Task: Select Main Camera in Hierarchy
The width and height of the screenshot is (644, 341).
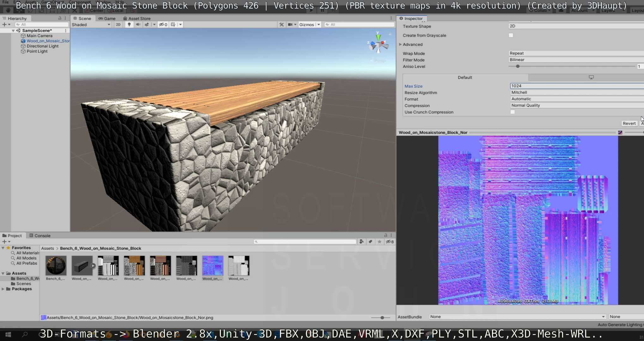Action: click(x=39, y=36)
